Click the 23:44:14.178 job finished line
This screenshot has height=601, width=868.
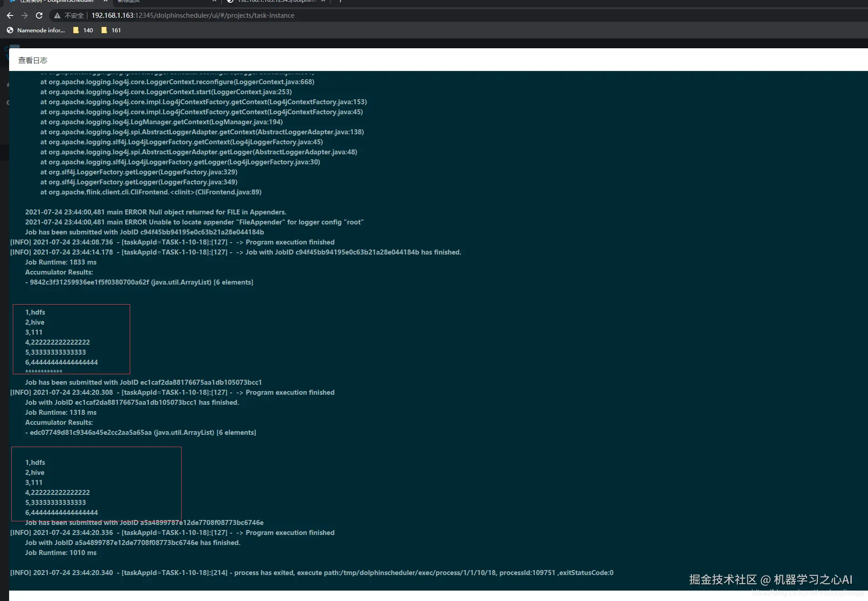point(236,252)
